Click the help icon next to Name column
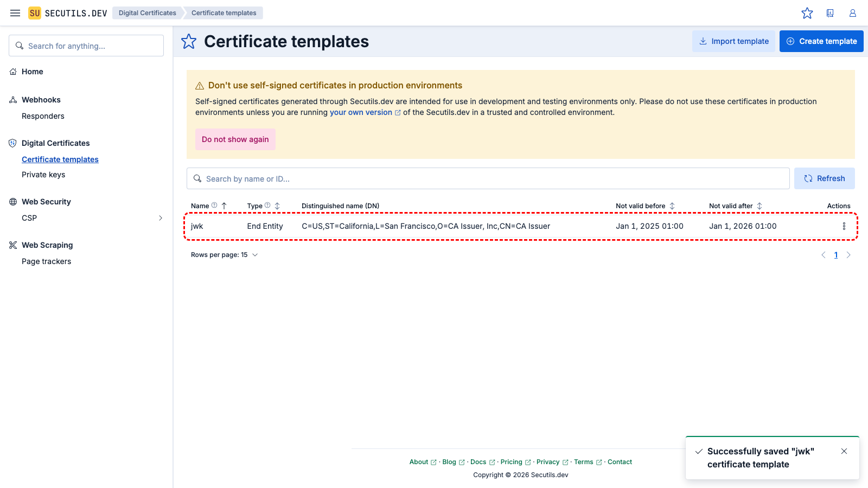 coord(214,206)
